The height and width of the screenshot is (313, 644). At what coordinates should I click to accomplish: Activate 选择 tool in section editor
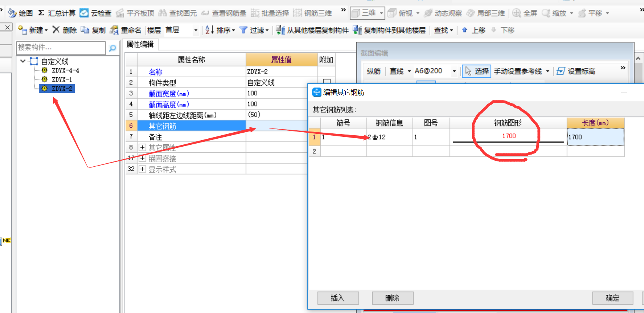(x=477, y=71)
